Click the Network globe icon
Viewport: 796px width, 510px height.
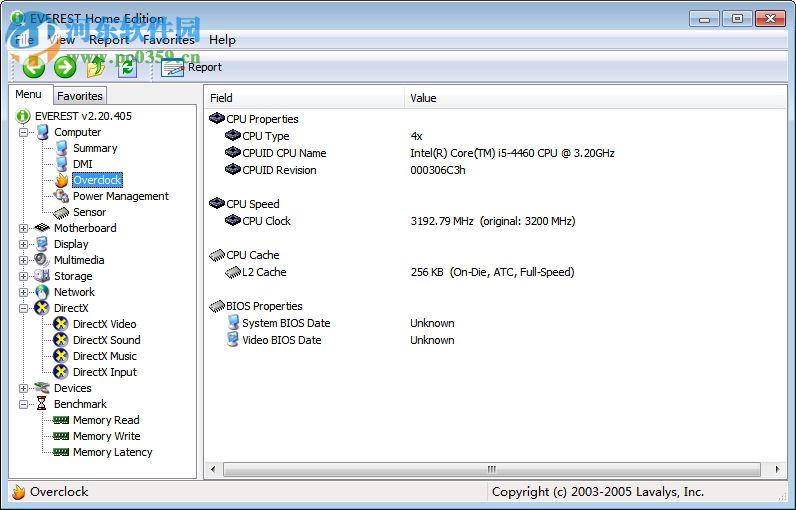(x=42, y=292)
